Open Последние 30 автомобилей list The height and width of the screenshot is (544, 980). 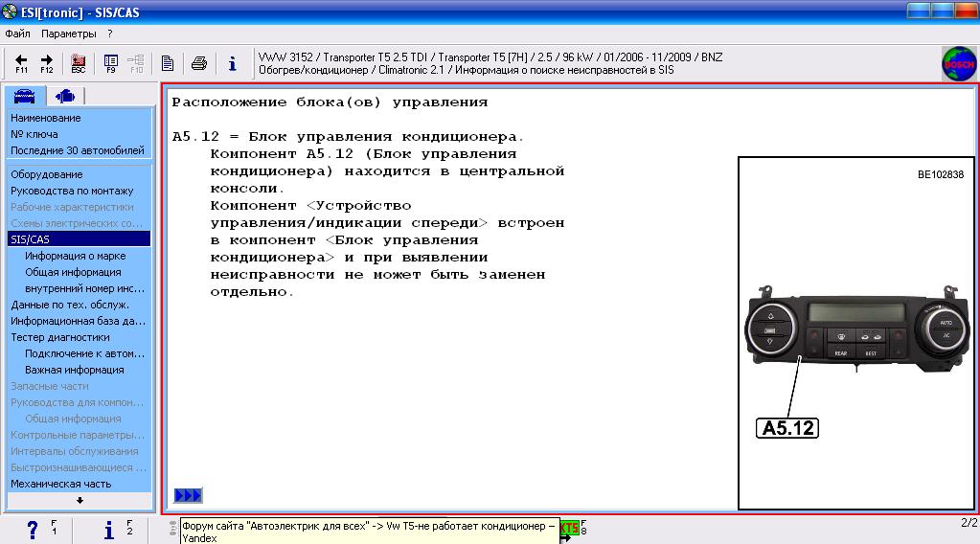coord(79,150)
